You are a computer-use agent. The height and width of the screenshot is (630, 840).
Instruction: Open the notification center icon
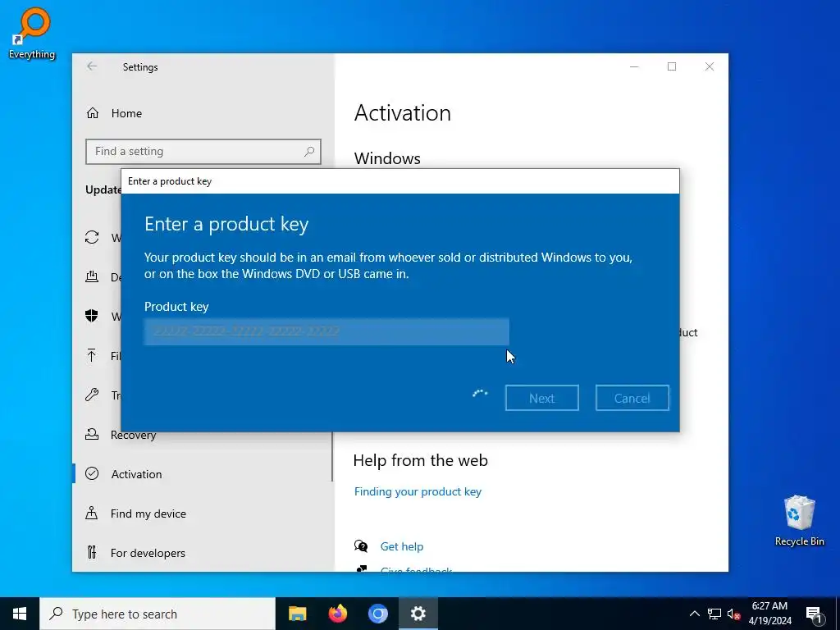[814, 614]
